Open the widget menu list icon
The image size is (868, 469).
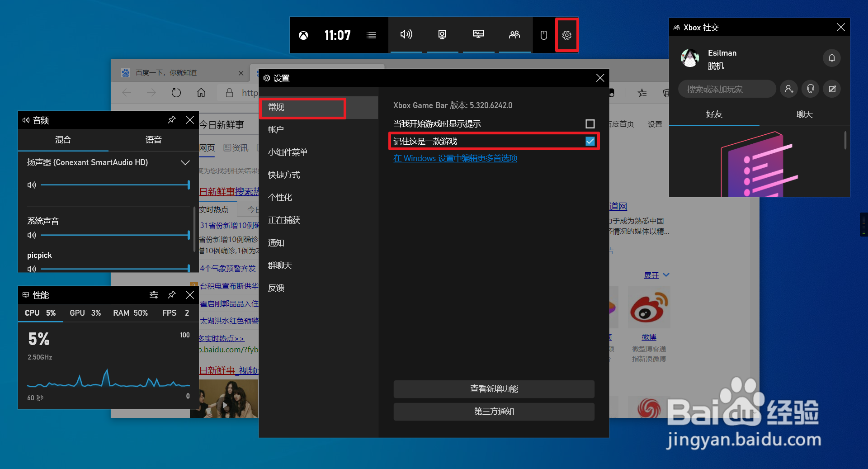371,35
